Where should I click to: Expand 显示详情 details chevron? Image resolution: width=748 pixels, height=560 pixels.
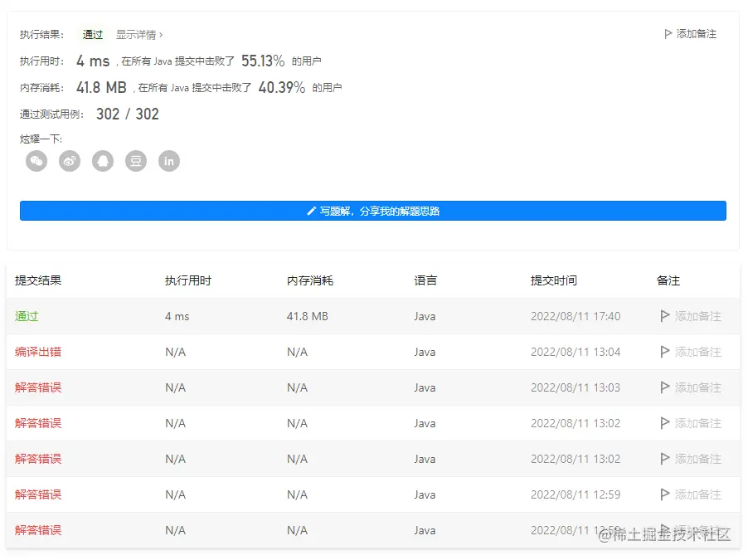coord(161,34)
